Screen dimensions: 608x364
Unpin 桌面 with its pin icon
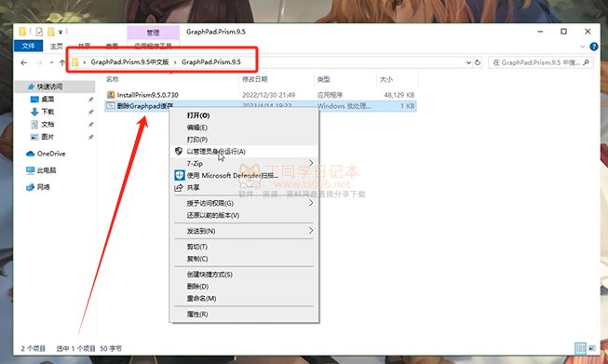click(x=90, y=100)
